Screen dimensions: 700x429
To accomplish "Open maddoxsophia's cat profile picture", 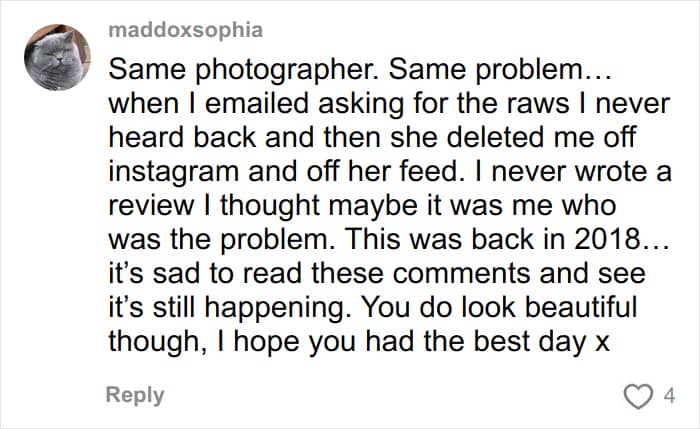I will tap(57, 57).
